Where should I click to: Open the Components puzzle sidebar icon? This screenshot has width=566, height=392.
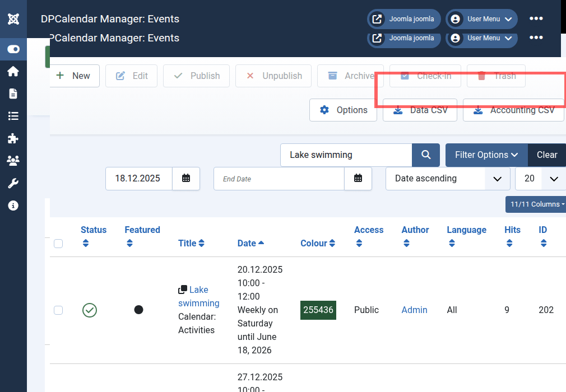[13, 138]
